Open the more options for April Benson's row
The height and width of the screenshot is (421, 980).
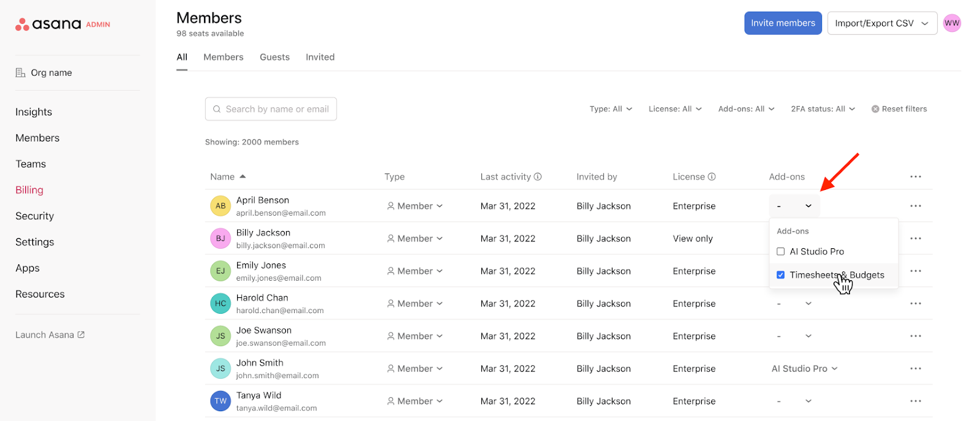click(915, 206)
